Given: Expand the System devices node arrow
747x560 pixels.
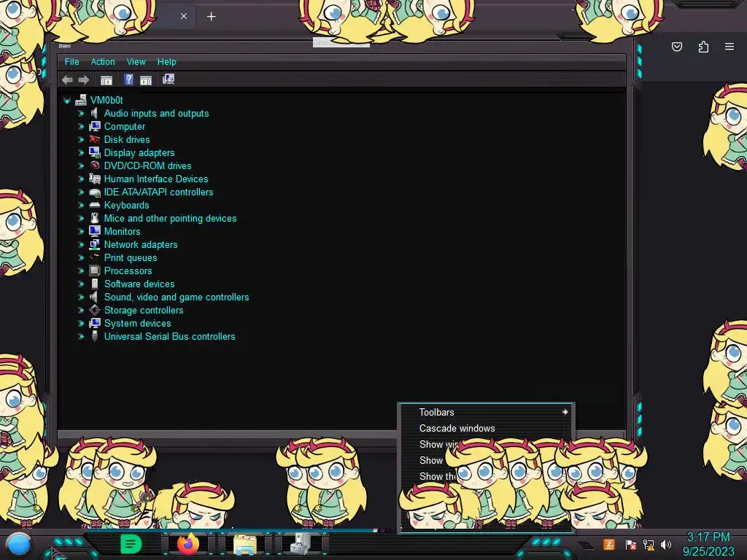Looking at the screenshot, I should 81,323.
